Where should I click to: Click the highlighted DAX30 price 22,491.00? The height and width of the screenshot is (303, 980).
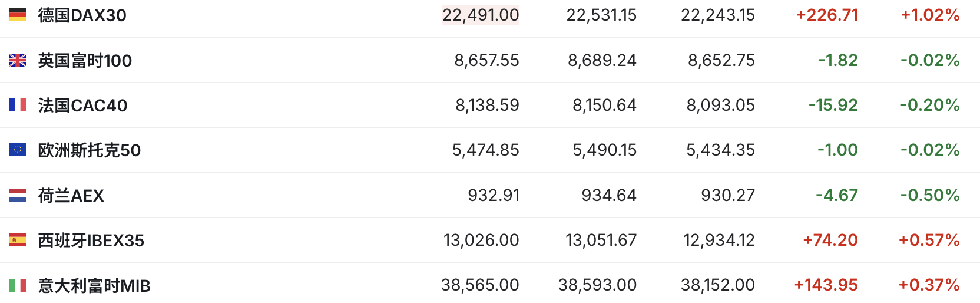coord(481,15)
